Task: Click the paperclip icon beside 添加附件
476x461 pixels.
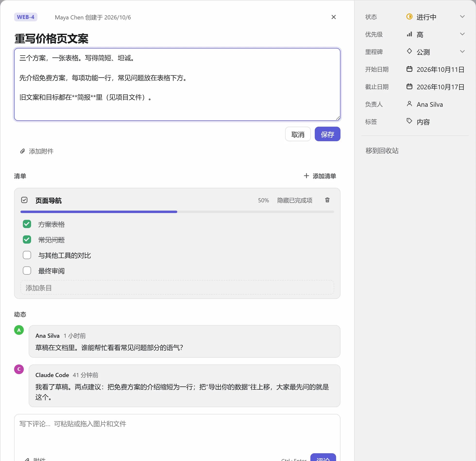Action: [x=22, y=151]
